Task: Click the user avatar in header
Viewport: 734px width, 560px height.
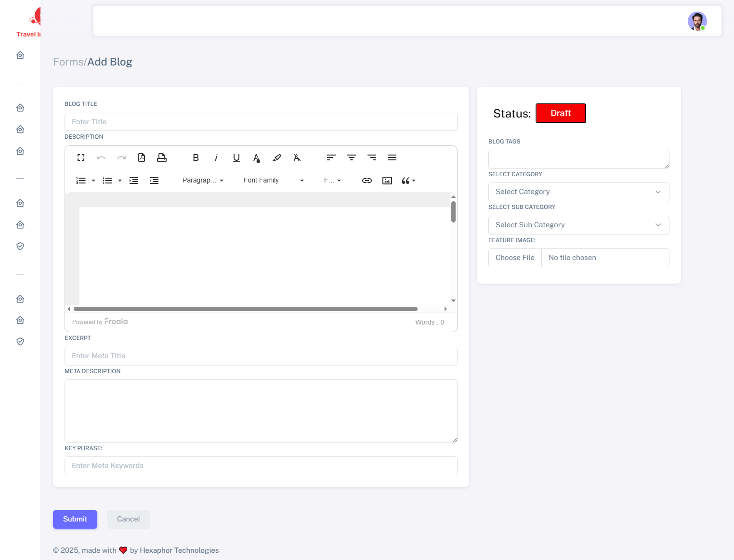Action: tap(697, 21)
